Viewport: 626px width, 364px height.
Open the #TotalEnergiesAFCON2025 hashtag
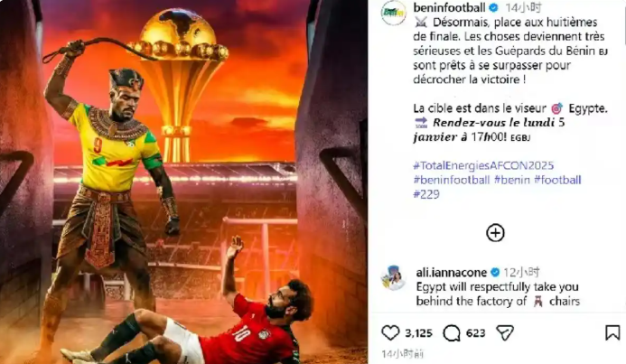pyautogui.click(x=483, y=165)
